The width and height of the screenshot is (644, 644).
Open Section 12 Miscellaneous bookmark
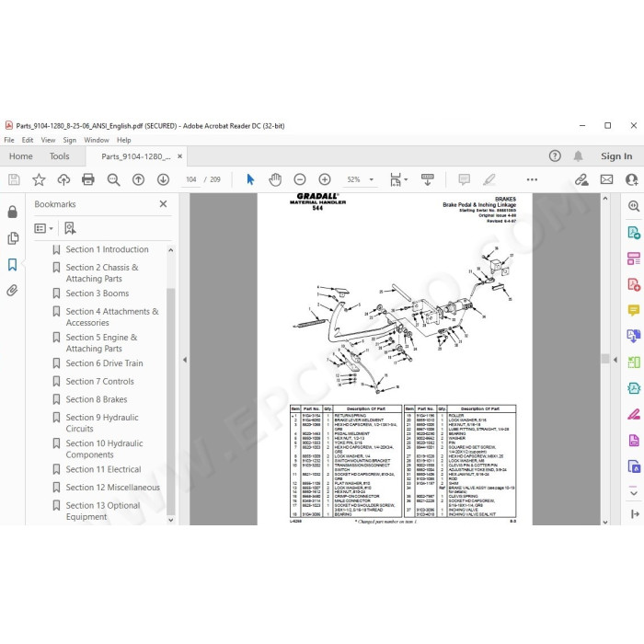(113, 487)
